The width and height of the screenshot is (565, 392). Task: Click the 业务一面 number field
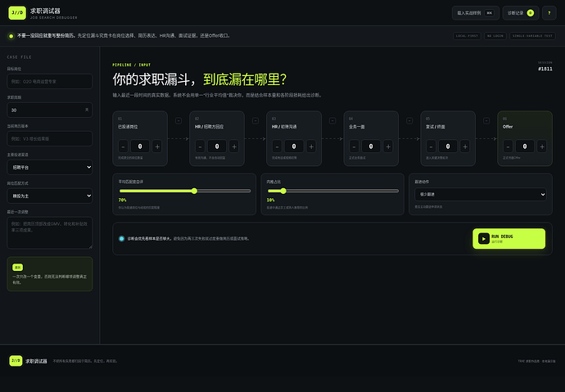pos(371,146)
